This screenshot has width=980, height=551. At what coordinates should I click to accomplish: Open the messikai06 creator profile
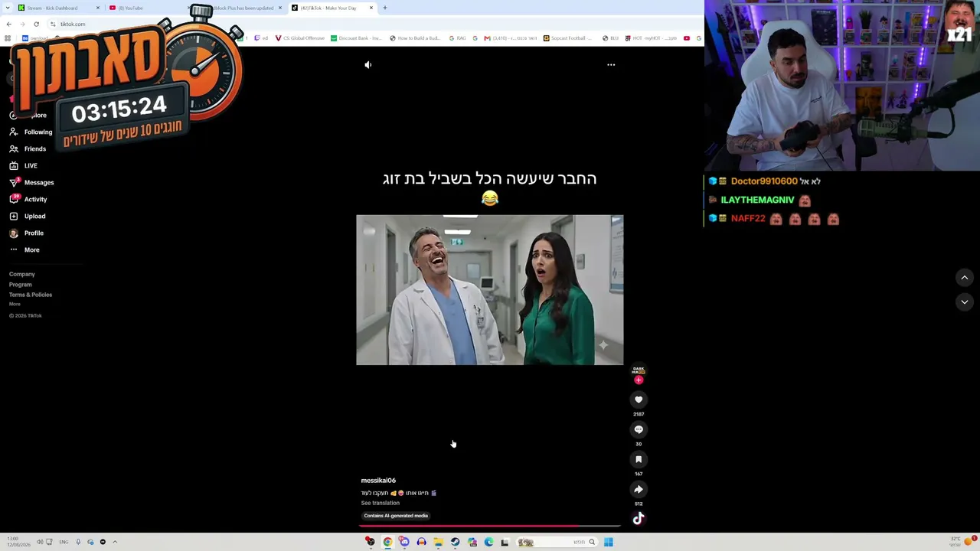pos(378,481)
